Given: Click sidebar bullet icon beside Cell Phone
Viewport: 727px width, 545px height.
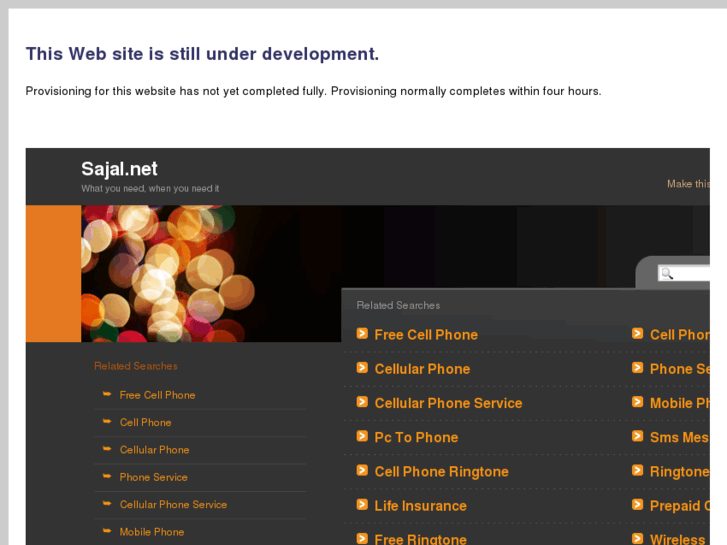Looking at the screenshot, I should pyautogui.click(x=107, y=422).
